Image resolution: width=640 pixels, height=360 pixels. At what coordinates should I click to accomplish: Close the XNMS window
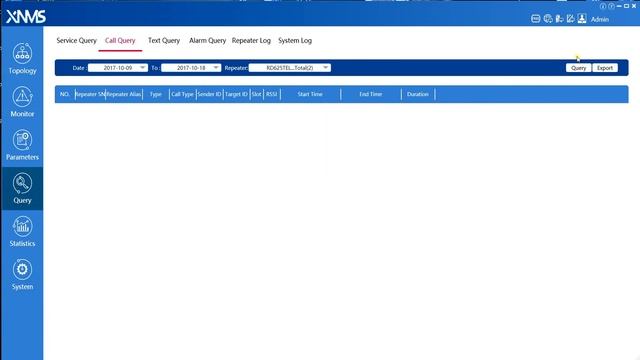click(634, 6)
